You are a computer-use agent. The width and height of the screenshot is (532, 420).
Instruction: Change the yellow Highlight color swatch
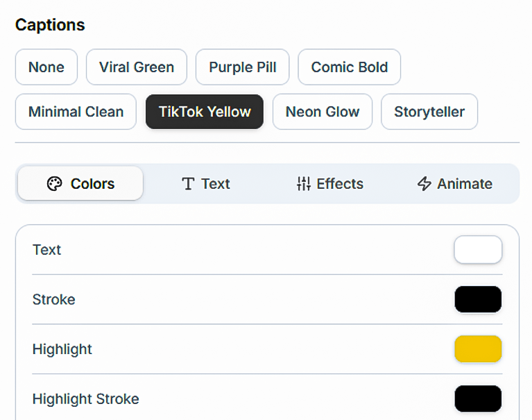[478, 349]
